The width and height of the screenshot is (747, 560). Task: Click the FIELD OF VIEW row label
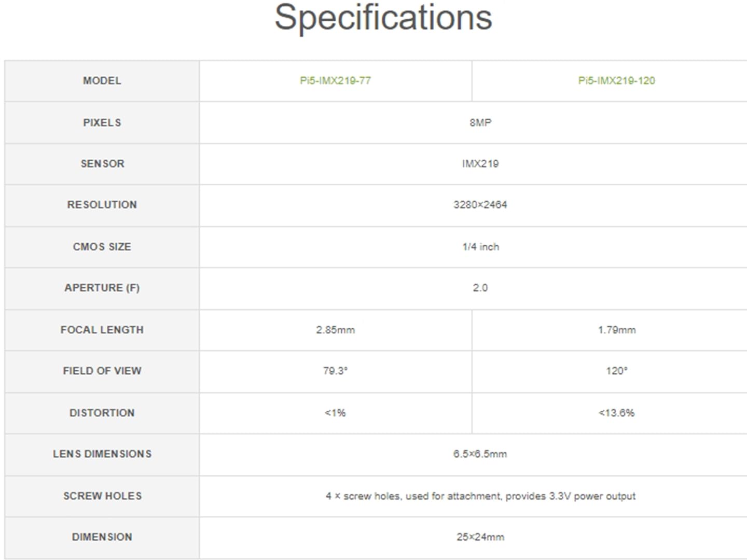(x=102, y=371)
